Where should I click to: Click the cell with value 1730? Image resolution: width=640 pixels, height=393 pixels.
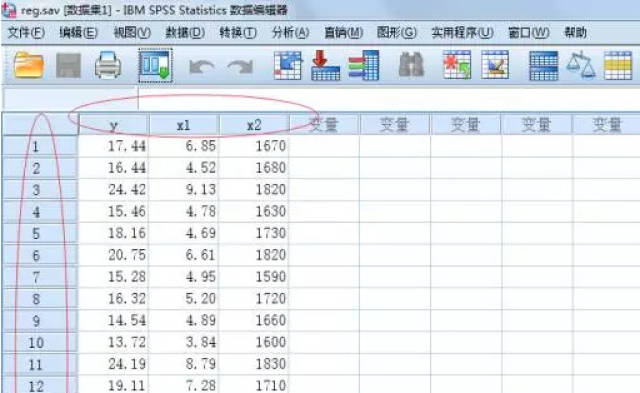(x=254, y=233)
